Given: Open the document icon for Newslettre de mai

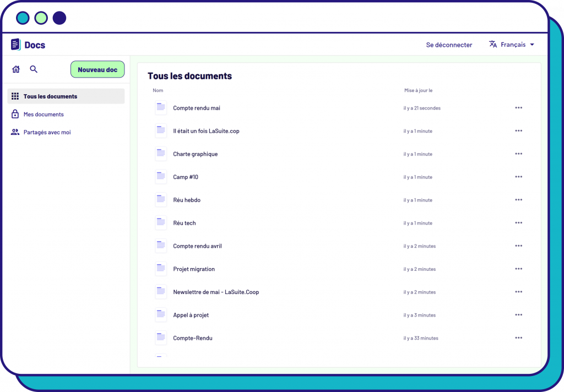Looking at the screenshot, I should 161,292.
